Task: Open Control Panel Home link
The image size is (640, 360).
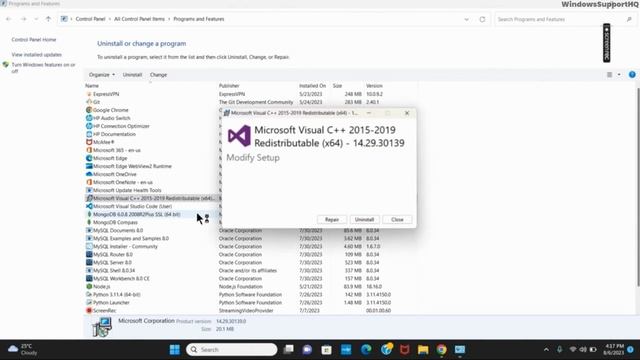Action: click(34, 40)
